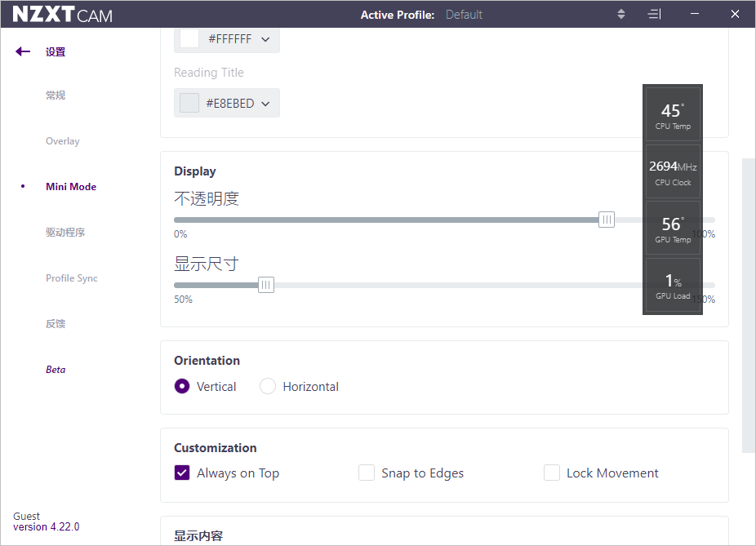Click the 不透明度 opacity slider handle
The width and height of the screenshot is (756, 546).
607,220
